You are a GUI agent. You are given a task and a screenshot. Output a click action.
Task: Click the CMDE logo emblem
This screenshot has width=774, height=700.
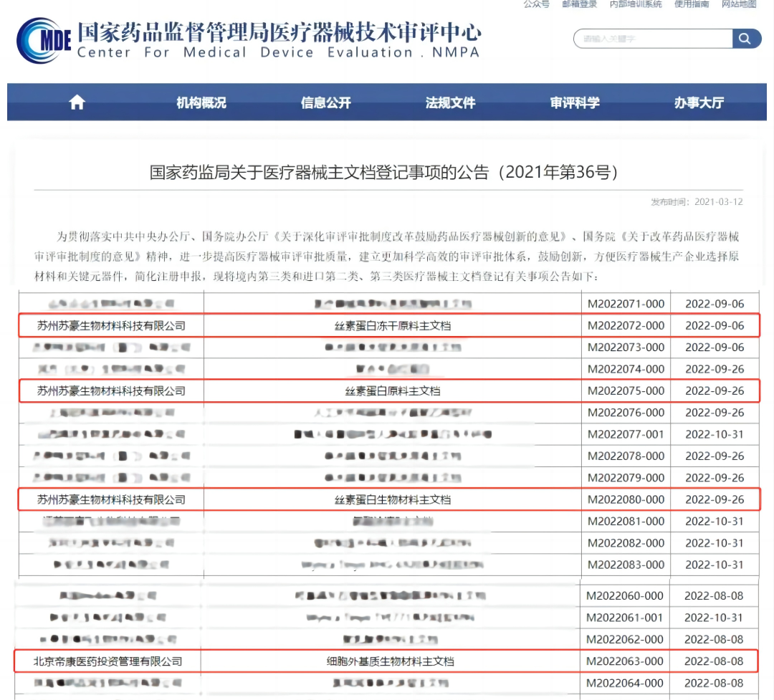click(44, 41)
